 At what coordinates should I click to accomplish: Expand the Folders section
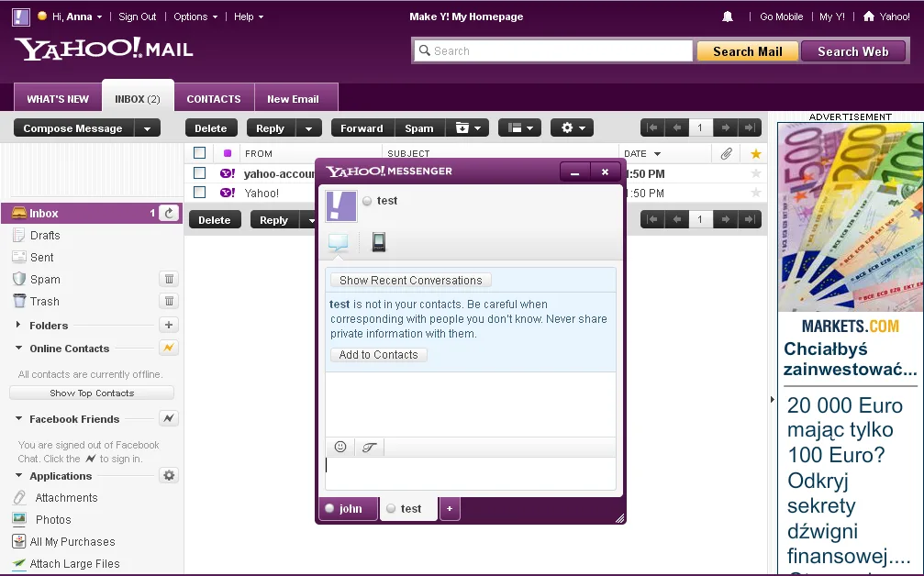click(x=17, y=325)
